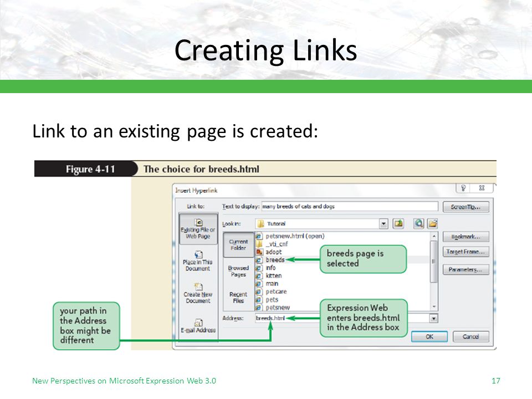Screen dimensions: 532x399
Task: Click the Cancel button
Action: pyautogui.click(x=470, y=336)
